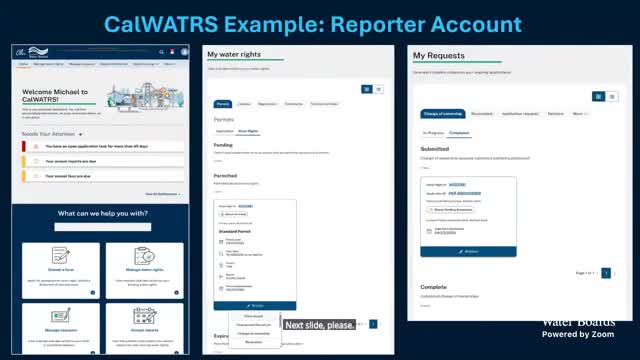The image size is (640, 360).
Task: Open the Manage water rights card title
Action: tap(144, 270)
